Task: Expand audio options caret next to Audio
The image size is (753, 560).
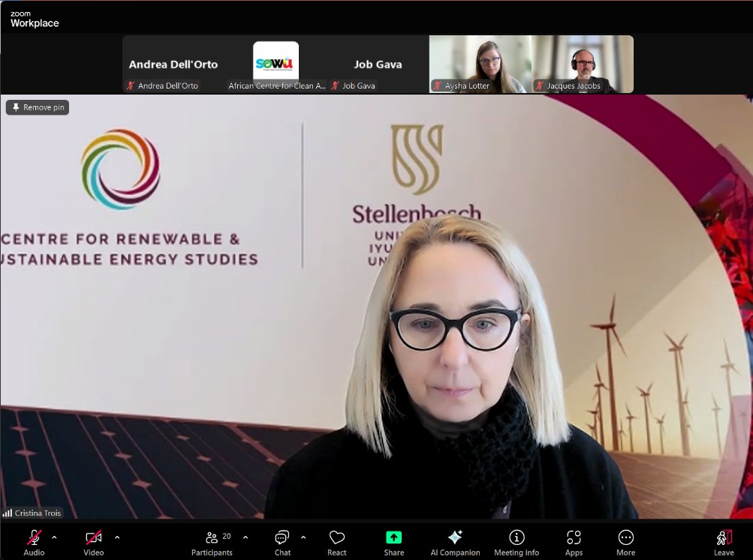Action: 54,537
